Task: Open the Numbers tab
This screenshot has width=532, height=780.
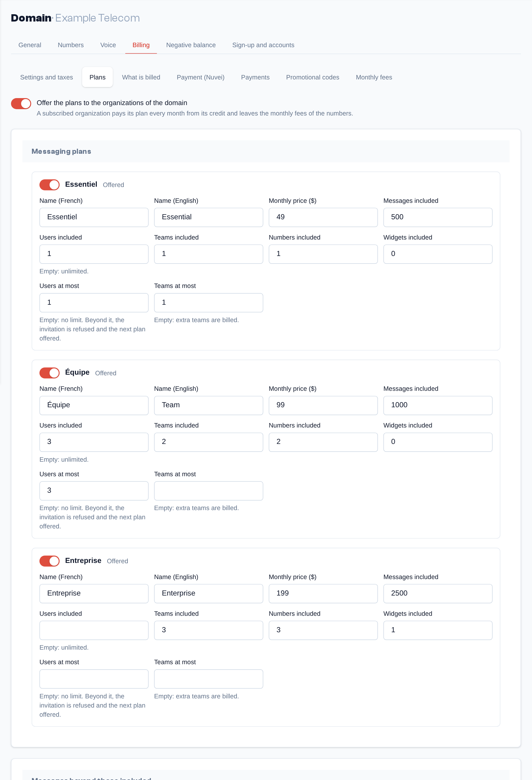Action: click(x=71, y=45)
